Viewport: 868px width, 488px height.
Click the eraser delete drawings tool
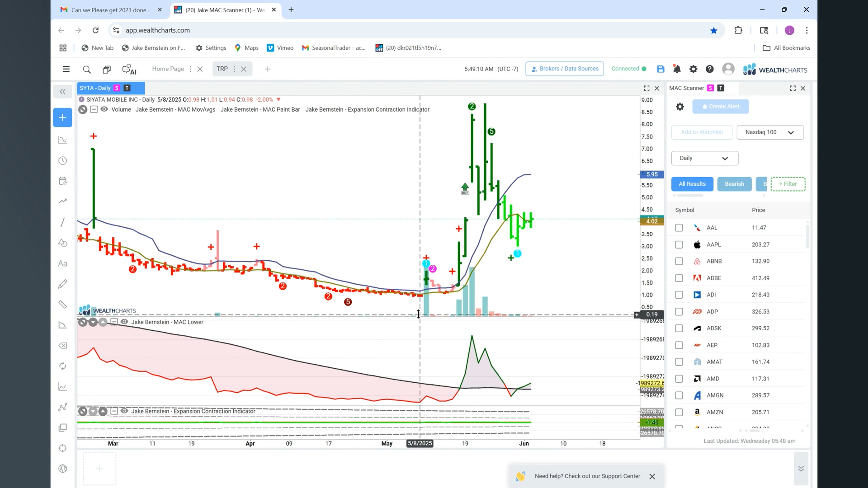63,346
